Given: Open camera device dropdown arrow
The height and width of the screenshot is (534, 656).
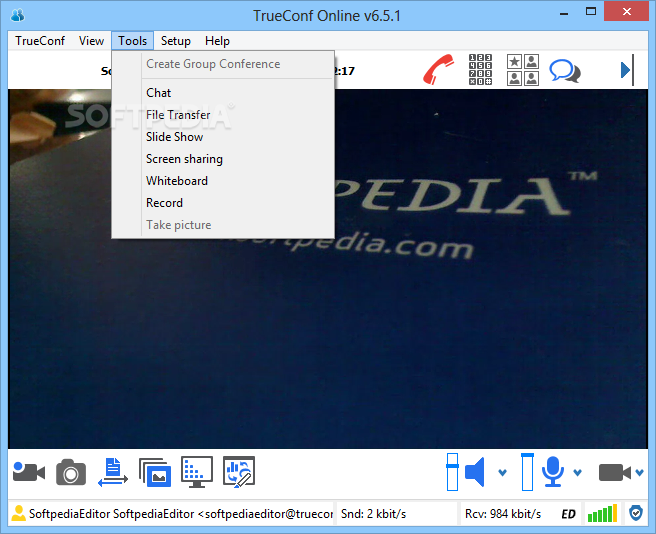Looking at the screenshot, I should 639,472.
